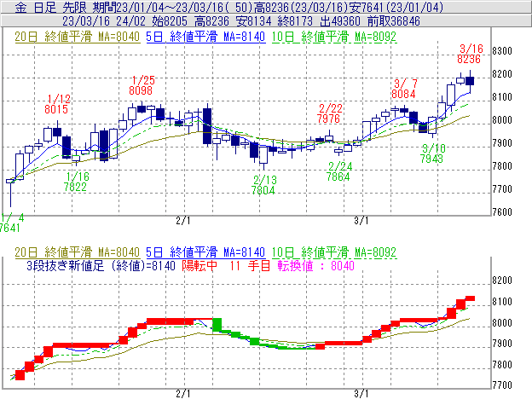532x405 pixels.
Task: Click the first green block on line-break chart
Action: pyautogui.click(x=217, y=325)
